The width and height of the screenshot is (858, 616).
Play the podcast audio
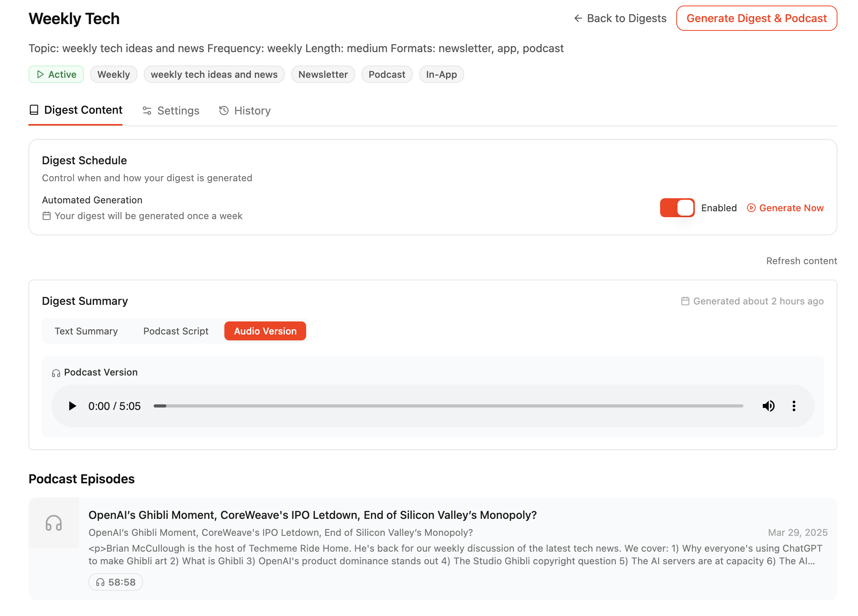click(72, 406)
